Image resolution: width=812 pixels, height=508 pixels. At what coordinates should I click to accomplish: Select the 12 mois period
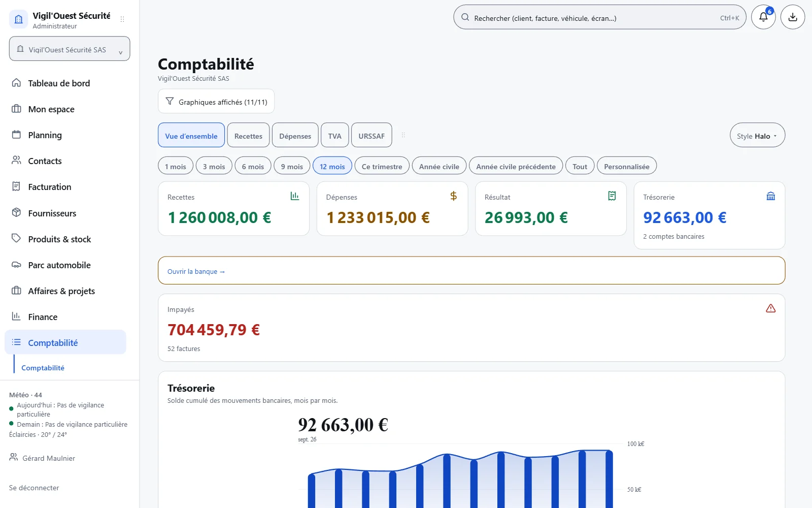[332, 166]
